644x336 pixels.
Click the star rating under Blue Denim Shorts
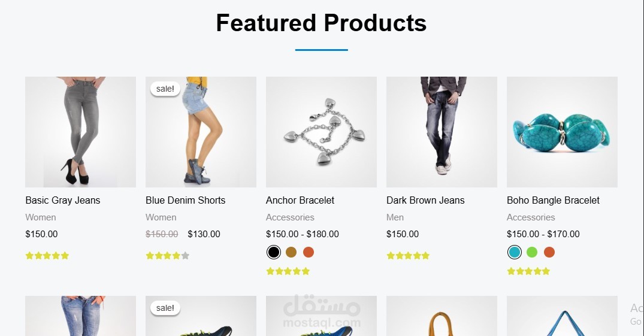tap(168, 256)
